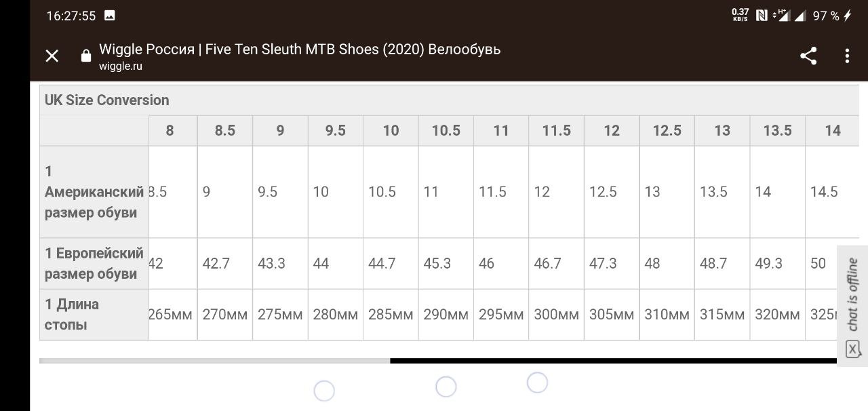The width and height of the screenshot is (868, 411).
Task: Tap the NFC status bar icon
Action: 762,15
